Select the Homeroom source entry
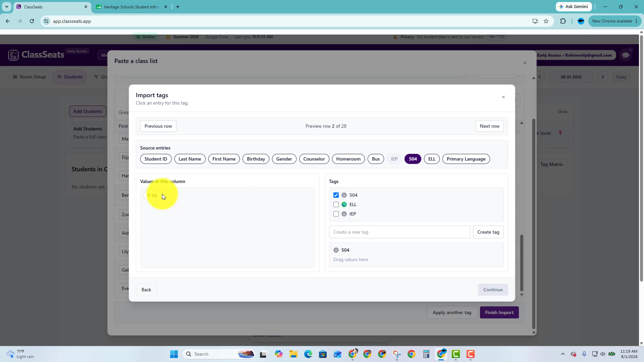The height and width of the screenshot is (362, 644). pos(348,159)
